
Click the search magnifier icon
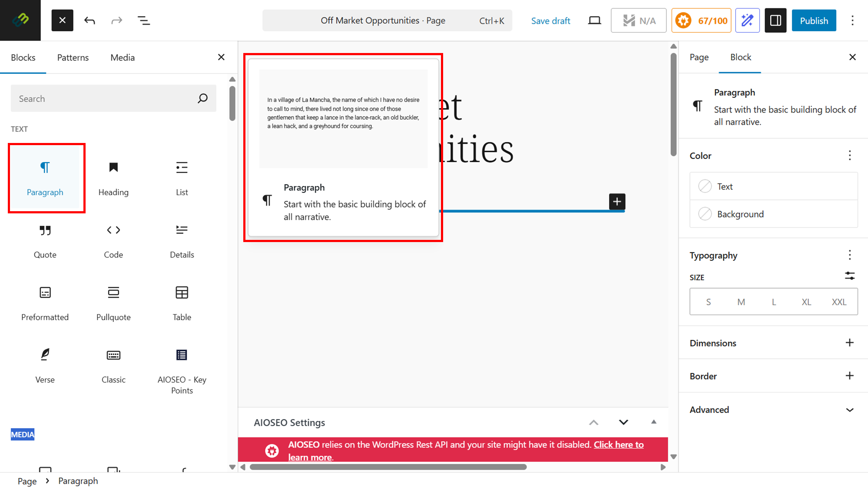click(x=202, y=99)
